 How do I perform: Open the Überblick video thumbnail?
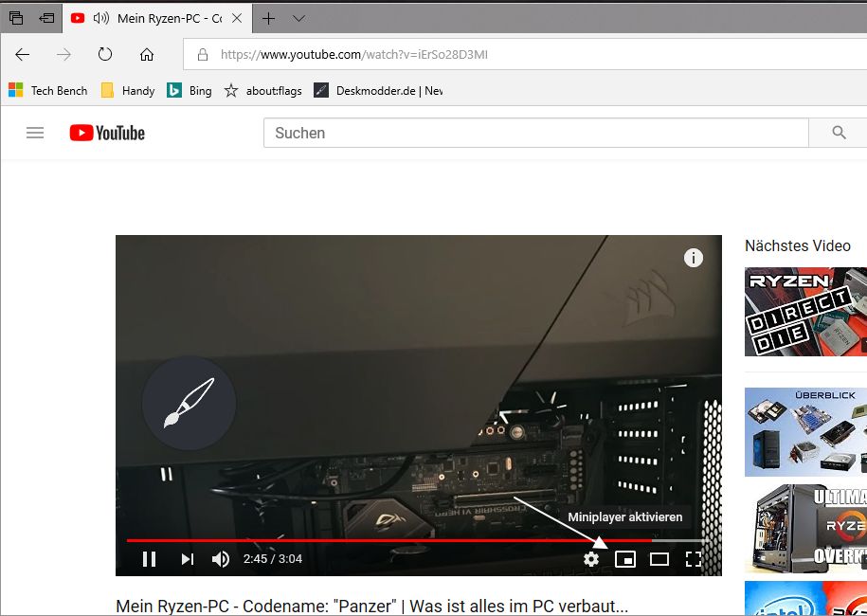tap(805, 432)
